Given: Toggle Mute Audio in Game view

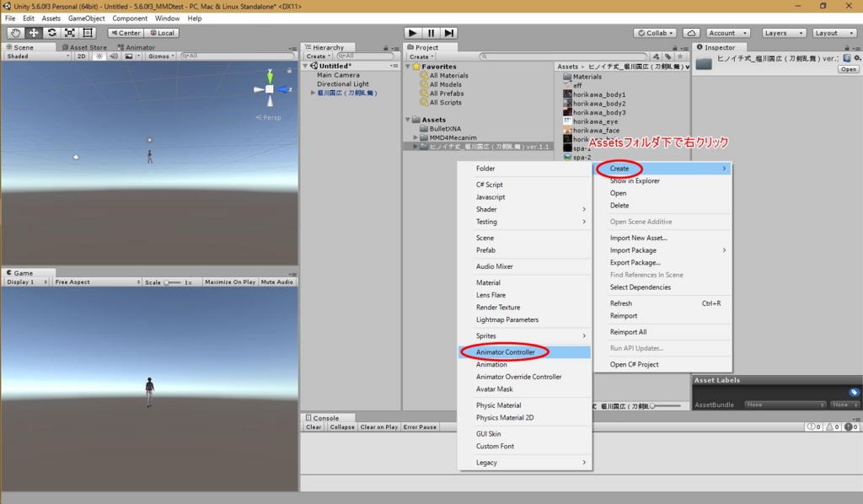Looking at the screenshot, I should 276,281.
